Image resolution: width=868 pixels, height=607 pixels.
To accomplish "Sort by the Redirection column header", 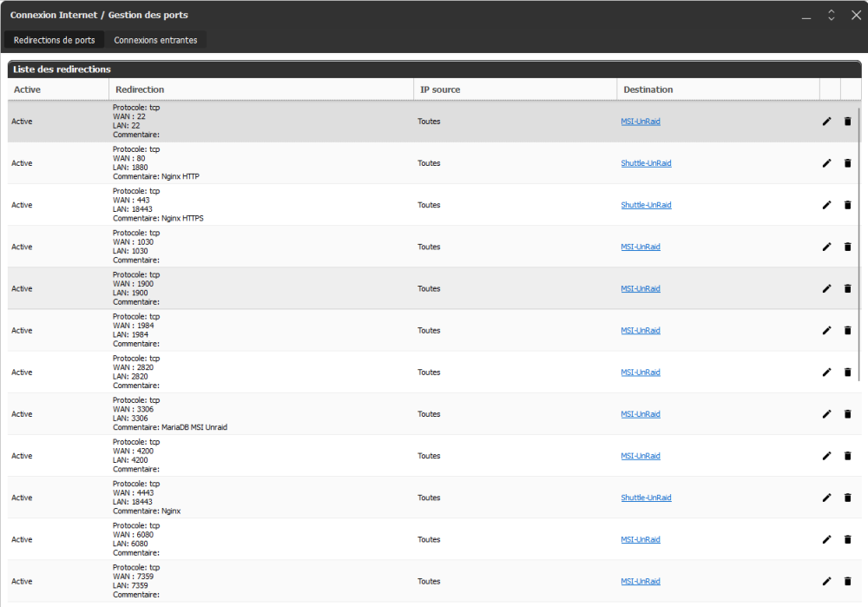I will (261, 89).
